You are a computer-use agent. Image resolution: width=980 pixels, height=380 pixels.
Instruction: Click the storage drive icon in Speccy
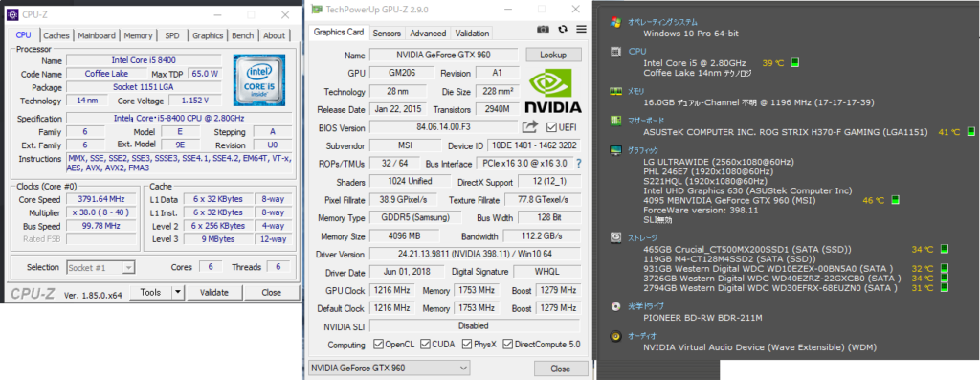[x=615, y=237]
